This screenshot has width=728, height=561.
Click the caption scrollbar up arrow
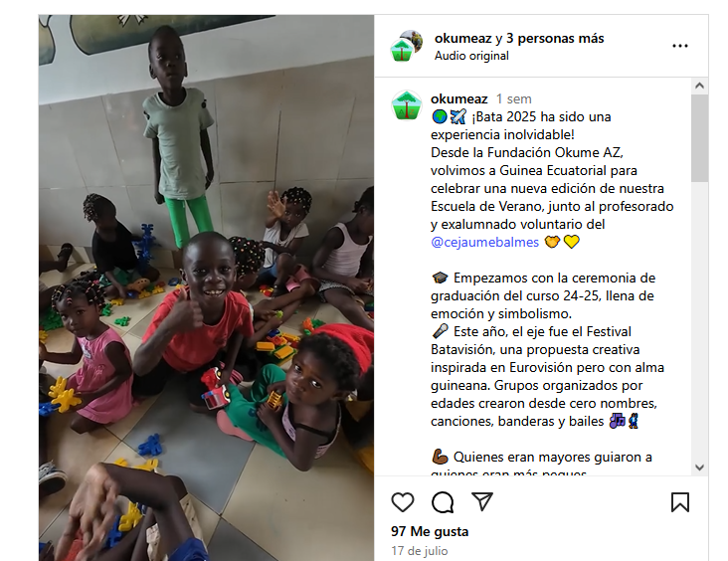tap(699, 87)
